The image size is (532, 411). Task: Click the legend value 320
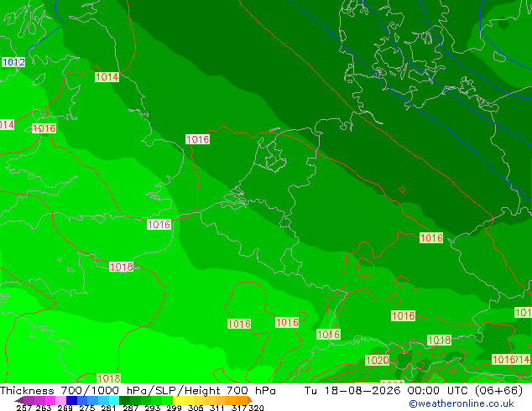(256, 408)
